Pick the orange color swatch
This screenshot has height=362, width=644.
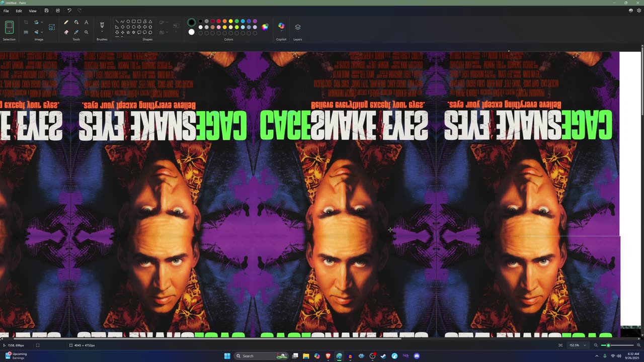(224, 21)
